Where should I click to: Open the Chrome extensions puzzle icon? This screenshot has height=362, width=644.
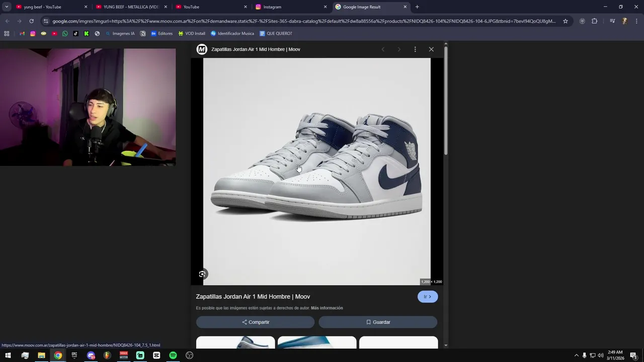click(x=594, y=21)
